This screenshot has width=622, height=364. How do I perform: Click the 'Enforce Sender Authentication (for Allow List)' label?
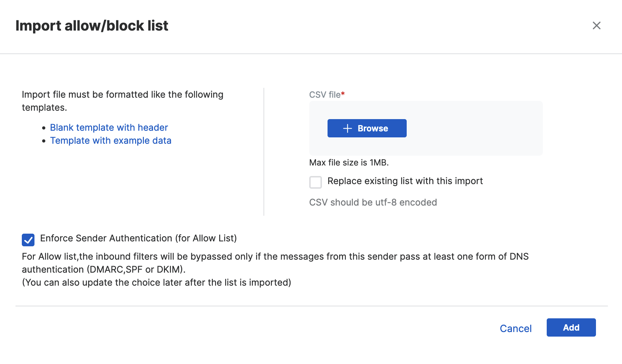coord(138,238)
